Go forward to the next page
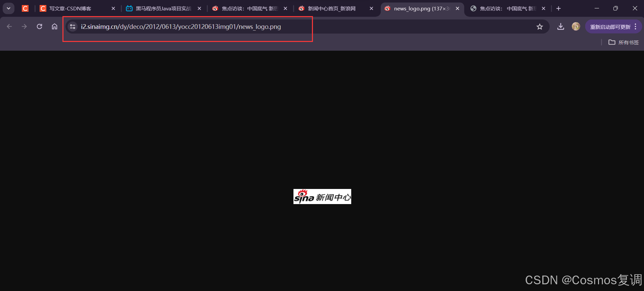This screenshot has height=291, width=644. pos(24,27)
